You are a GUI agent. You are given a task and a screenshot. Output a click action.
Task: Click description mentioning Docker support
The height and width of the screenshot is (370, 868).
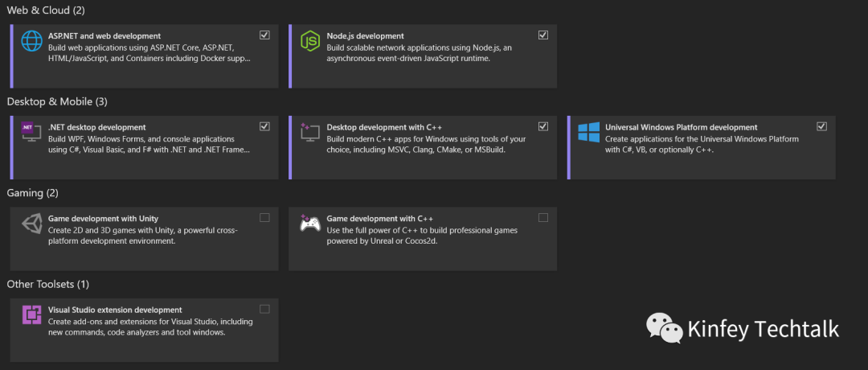(149, 52)
